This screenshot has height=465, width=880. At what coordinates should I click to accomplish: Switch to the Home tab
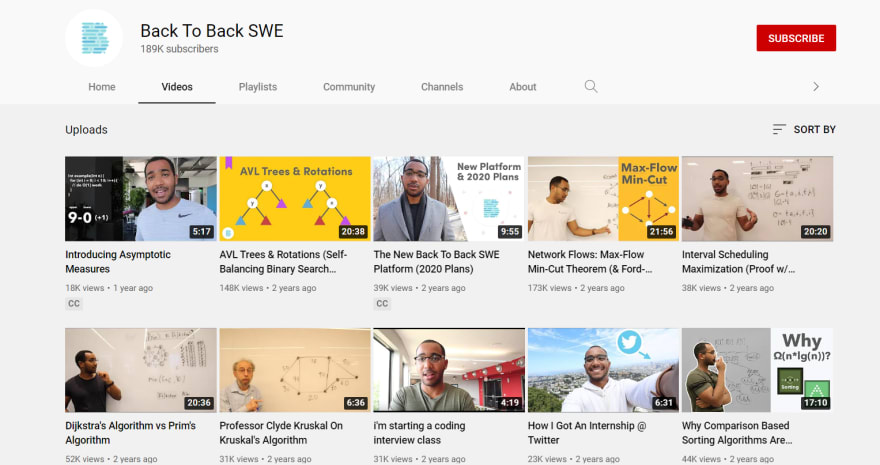pyautogui.click(x=102, y=87)
